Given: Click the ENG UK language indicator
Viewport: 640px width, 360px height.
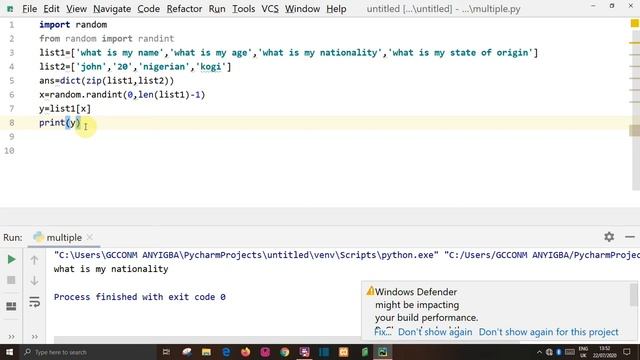Looking at the screenshot, I should coord(583,352).
